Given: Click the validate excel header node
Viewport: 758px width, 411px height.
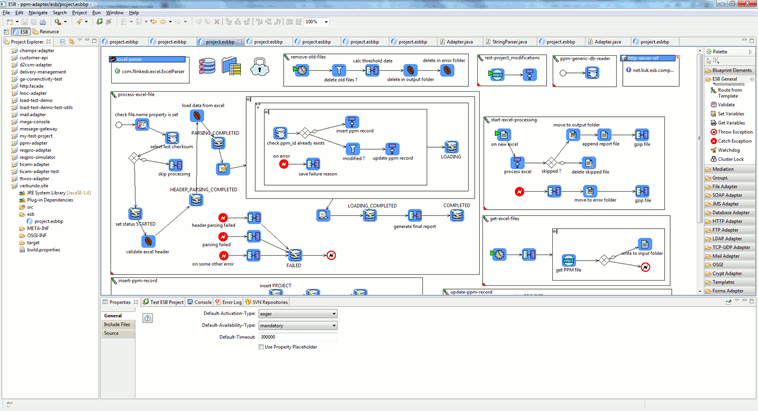Looking at the screenshot, I should (149, 241).
